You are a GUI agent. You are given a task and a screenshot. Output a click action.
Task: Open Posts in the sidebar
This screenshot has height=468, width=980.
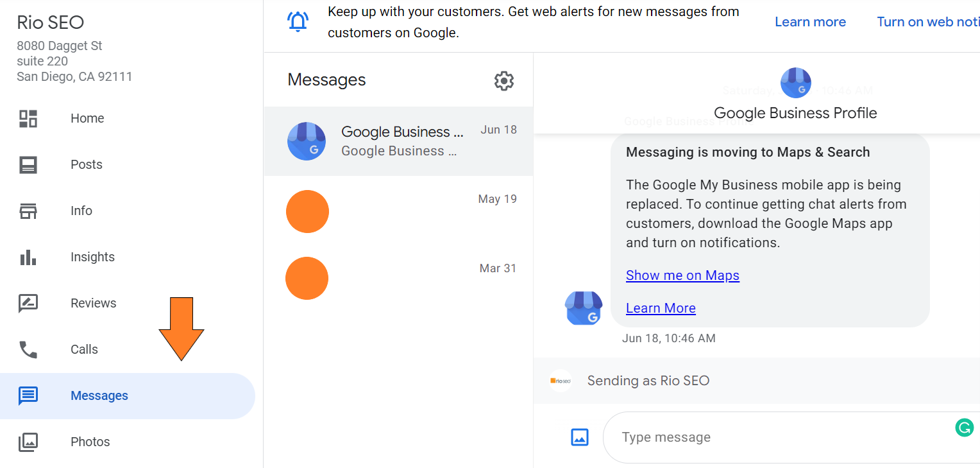coord(86,164)
